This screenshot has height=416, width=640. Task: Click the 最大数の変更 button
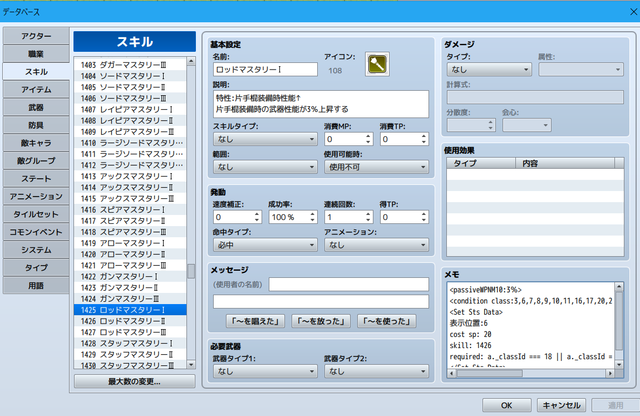[134, 382]
